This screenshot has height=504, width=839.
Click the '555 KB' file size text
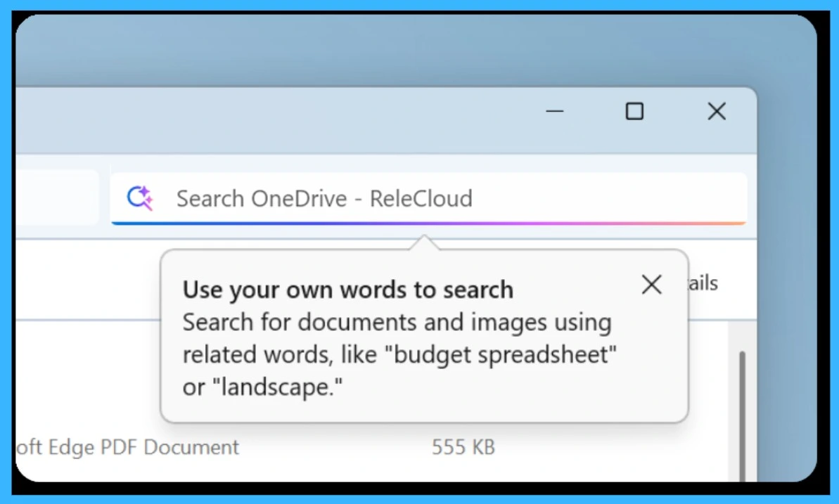463,446
